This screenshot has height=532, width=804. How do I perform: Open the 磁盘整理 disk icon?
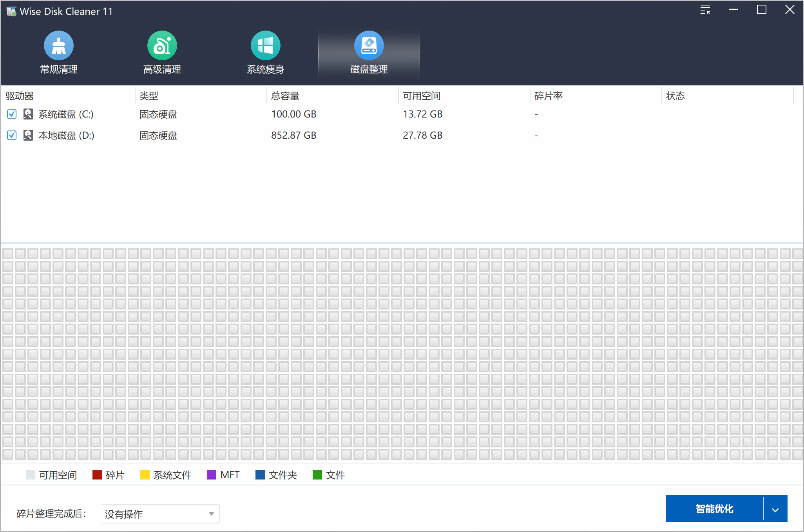tap(369, 45)
